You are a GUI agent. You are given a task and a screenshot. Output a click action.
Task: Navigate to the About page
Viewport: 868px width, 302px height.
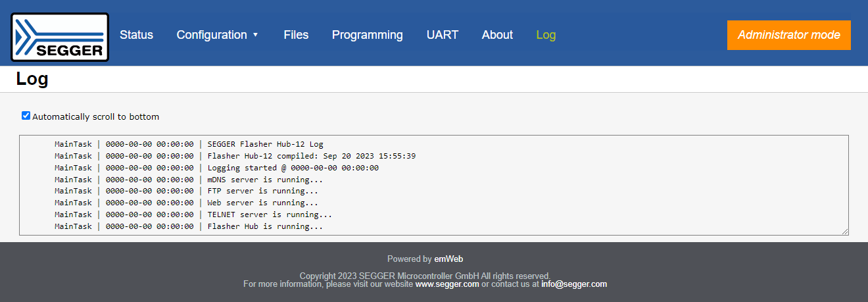pos(497,35)
